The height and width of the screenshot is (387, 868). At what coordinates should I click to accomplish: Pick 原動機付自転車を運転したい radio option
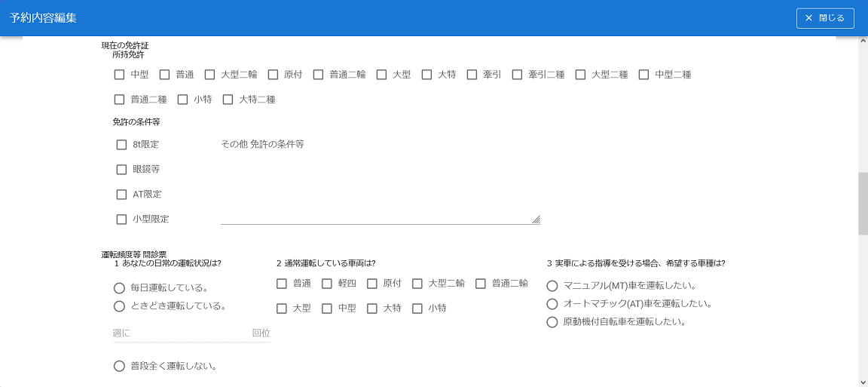pos(552,322)
